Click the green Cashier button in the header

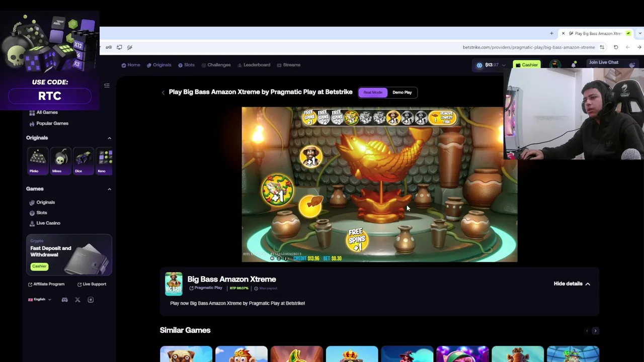click(x=527, y=65)
